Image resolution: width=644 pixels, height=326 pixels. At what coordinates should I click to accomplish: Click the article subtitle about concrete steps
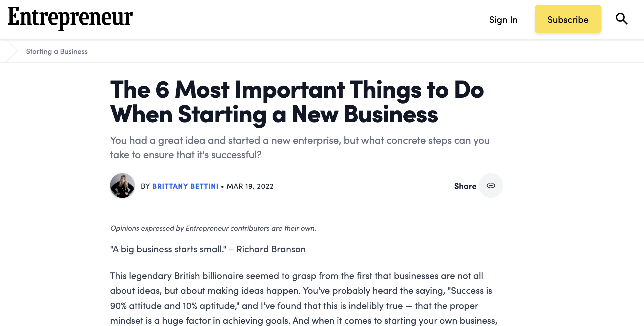[300, 148]
